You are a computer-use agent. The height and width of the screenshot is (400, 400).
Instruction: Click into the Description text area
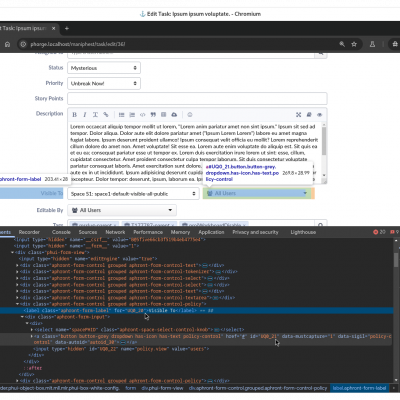coord(195,153)
